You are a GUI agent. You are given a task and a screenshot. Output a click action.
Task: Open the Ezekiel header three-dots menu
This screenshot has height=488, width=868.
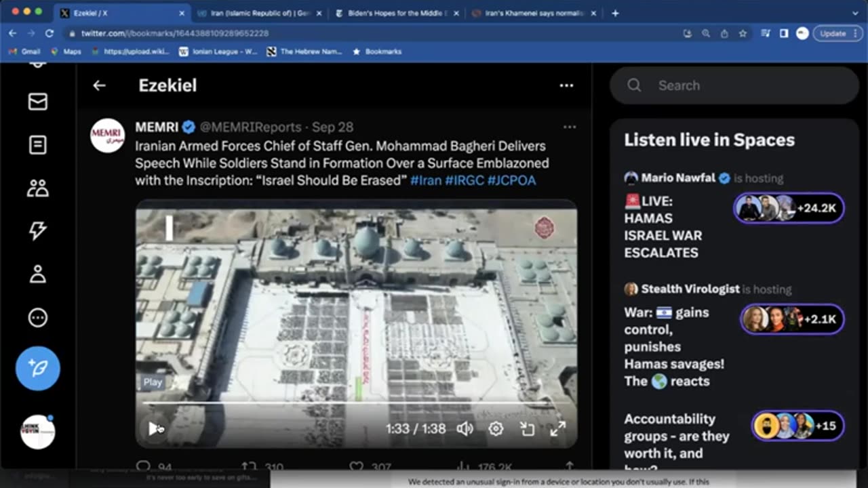pos(566,85)
